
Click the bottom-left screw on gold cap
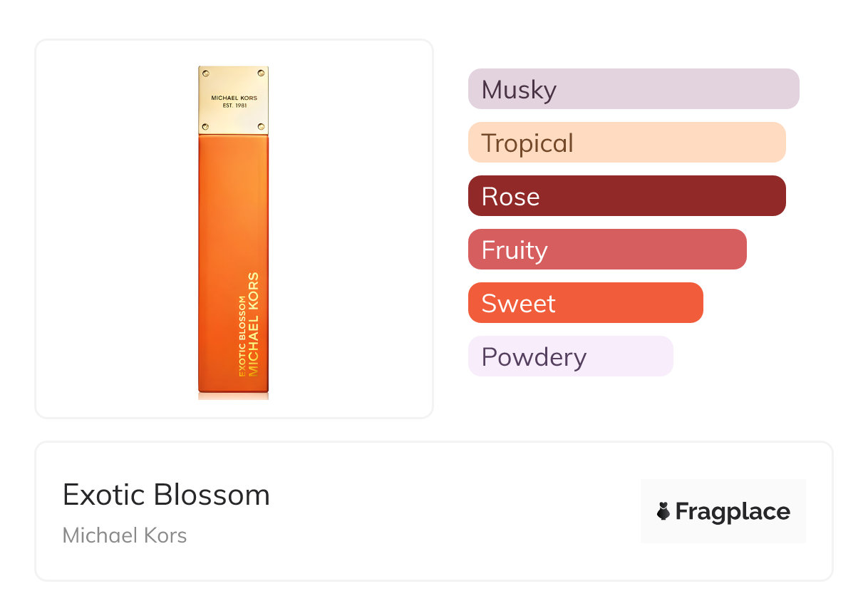(x=205, y=127)
